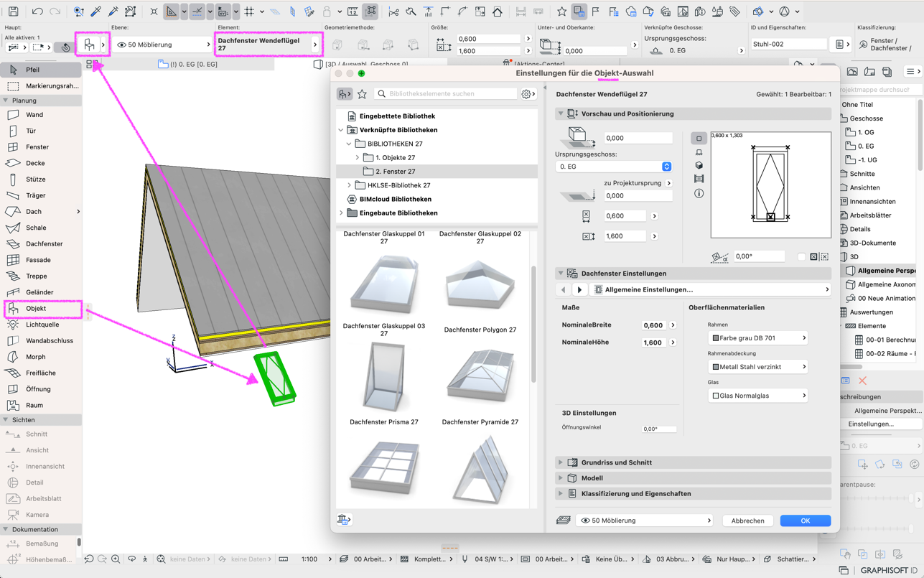924x578 pixels.
Task: Toggle the layer eye in the dialog footer
Action: (585, 521)
